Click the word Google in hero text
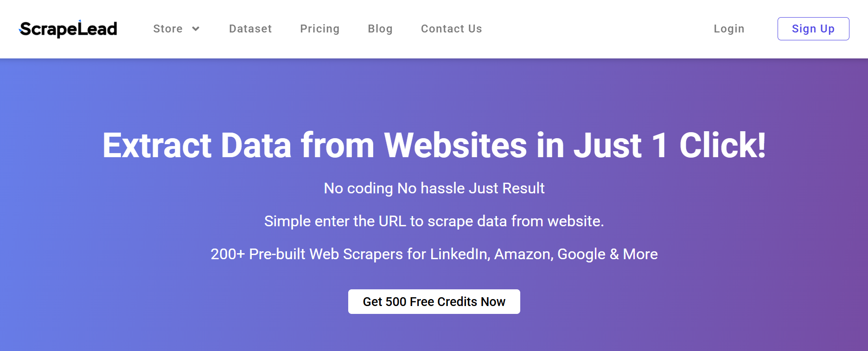The height and width of the screenshot is (351, 868). [x=581, y=254]
